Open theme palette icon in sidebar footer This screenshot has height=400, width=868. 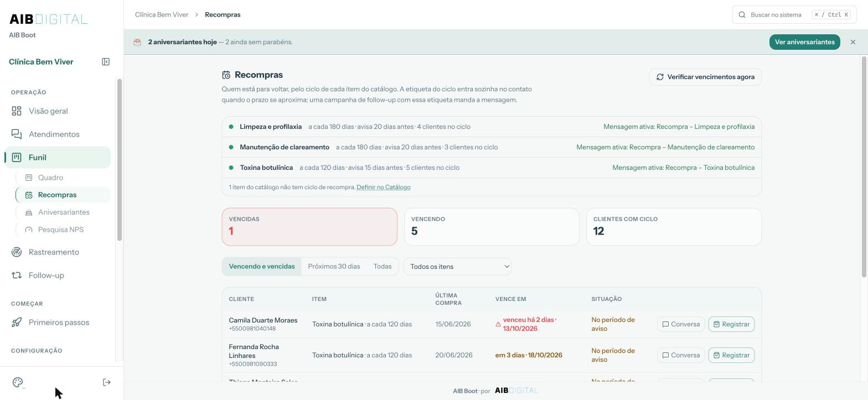[x=18, y=382]
